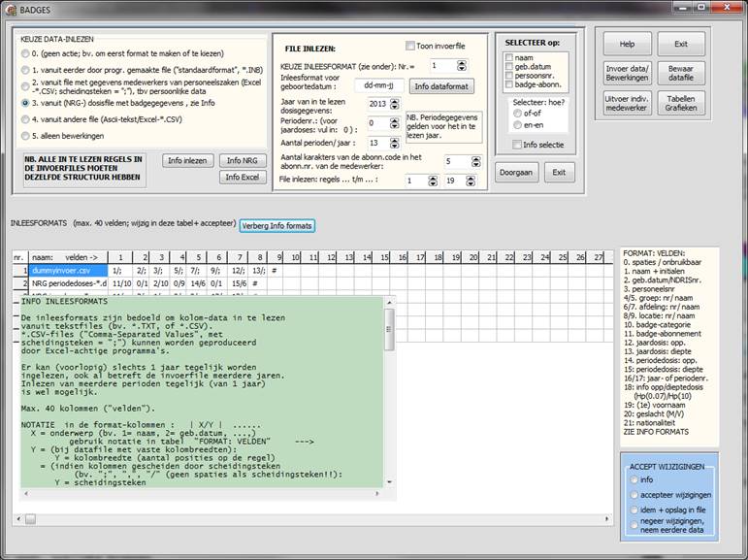Open the Info Excel button

243,177
